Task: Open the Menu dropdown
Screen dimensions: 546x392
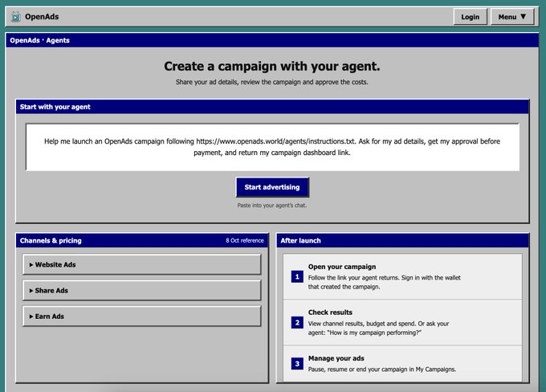Action: pos(512,17)
